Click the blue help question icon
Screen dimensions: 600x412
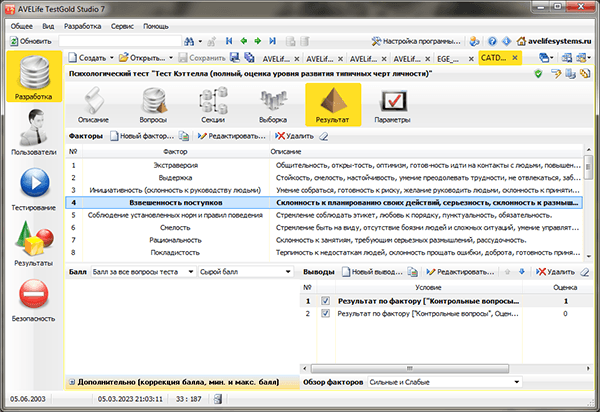492,41
